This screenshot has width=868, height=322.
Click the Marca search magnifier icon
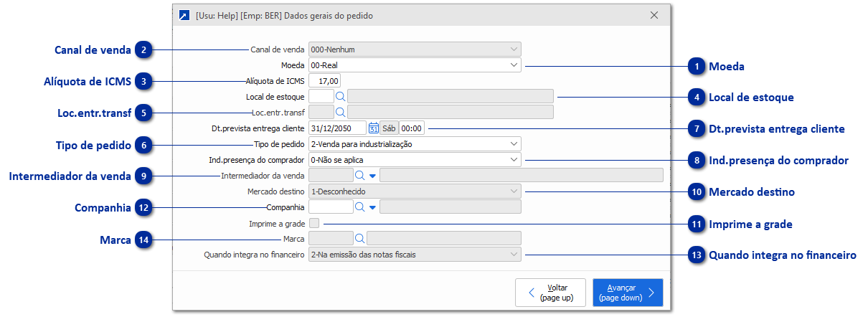point(359,238)
